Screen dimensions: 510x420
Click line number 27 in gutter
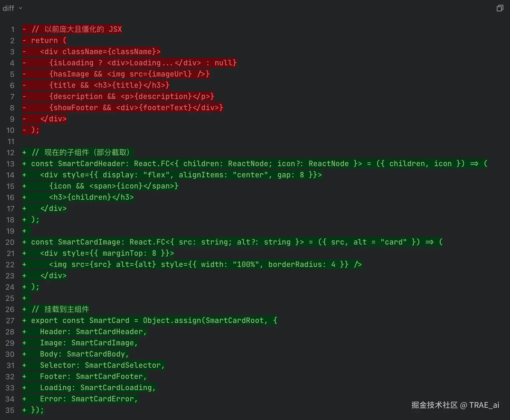10,320
